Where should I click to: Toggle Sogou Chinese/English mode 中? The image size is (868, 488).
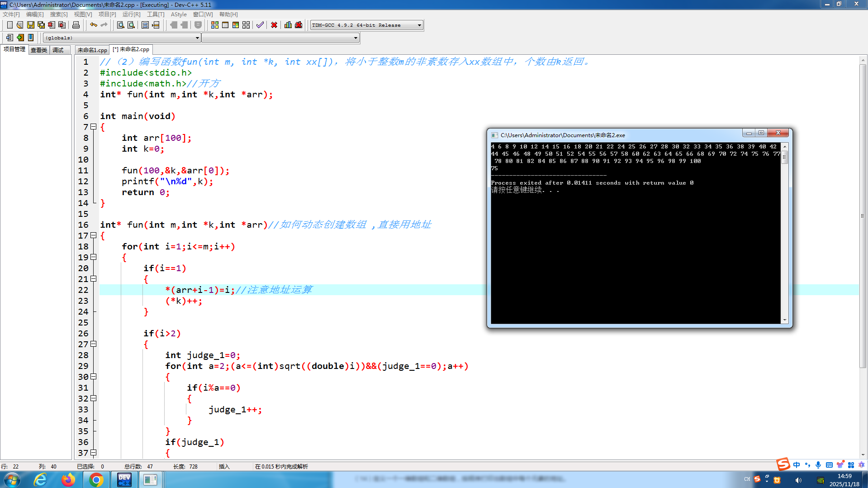[x=797, y=465]
